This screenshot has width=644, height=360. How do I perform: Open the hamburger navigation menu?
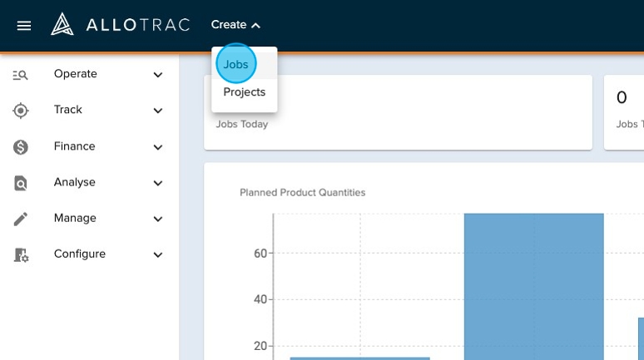pos(24,25)
